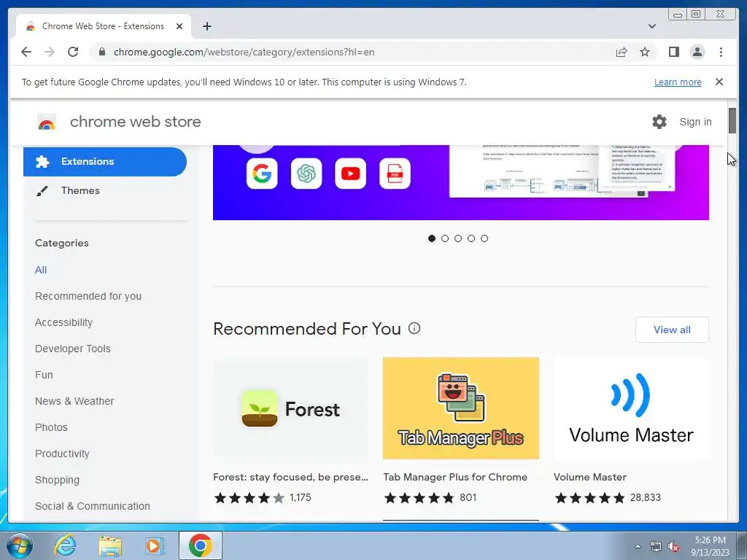Open Social & Communication category

click(x=93, y=506)
